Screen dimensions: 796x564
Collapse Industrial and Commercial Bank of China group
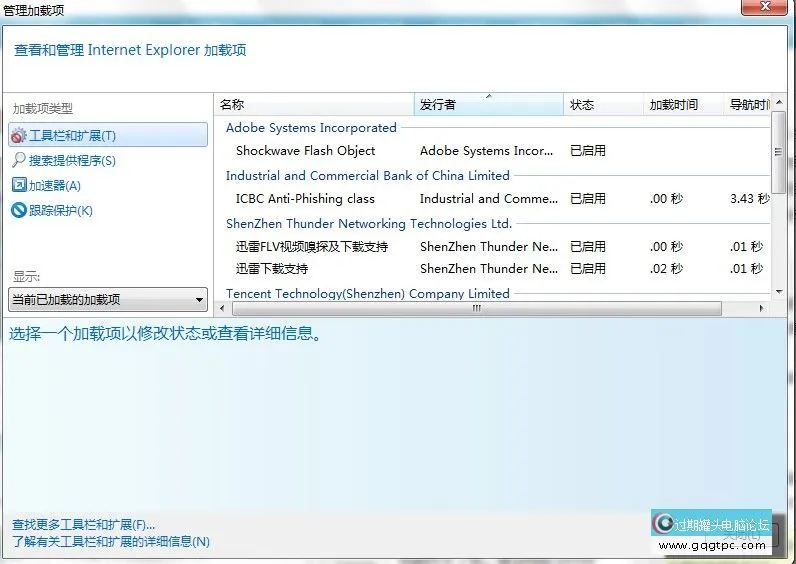(x=368, y=176)
